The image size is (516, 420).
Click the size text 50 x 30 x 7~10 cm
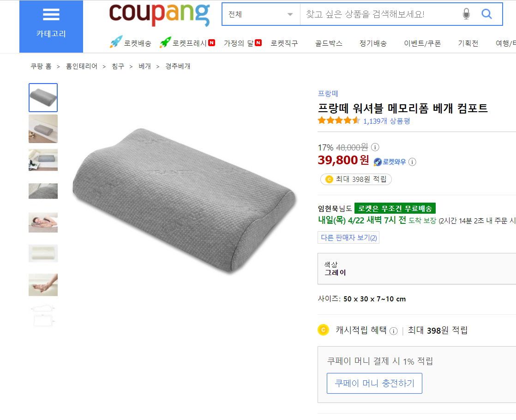click(374, 299)
